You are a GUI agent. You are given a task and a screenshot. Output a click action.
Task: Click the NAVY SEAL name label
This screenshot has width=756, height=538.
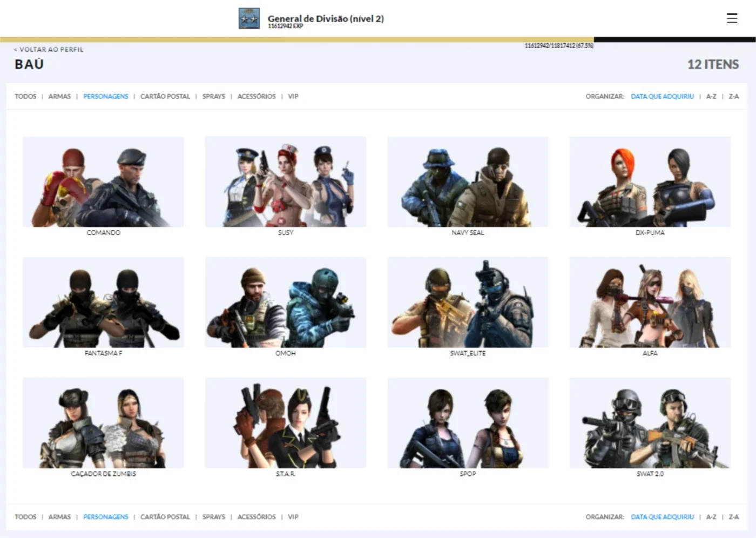pyautogui.click(x=468, y=232)
